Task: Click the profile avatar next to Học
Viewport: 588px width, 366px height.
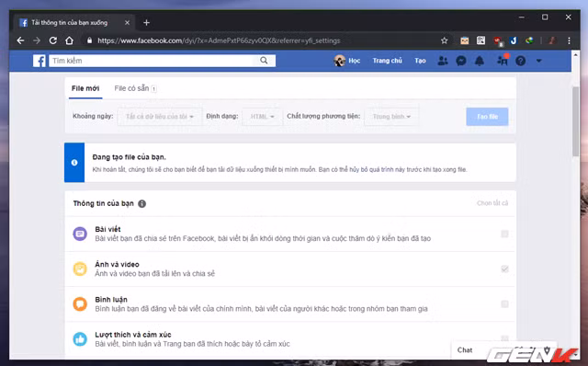Action: (340, 61)
